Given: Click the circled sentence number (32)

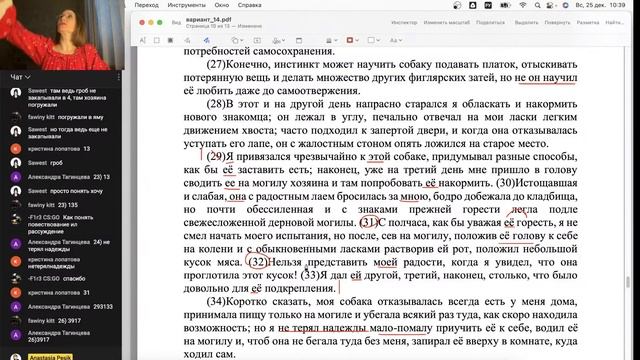Looking at the screenshot, I should click(x=258, y=262).
